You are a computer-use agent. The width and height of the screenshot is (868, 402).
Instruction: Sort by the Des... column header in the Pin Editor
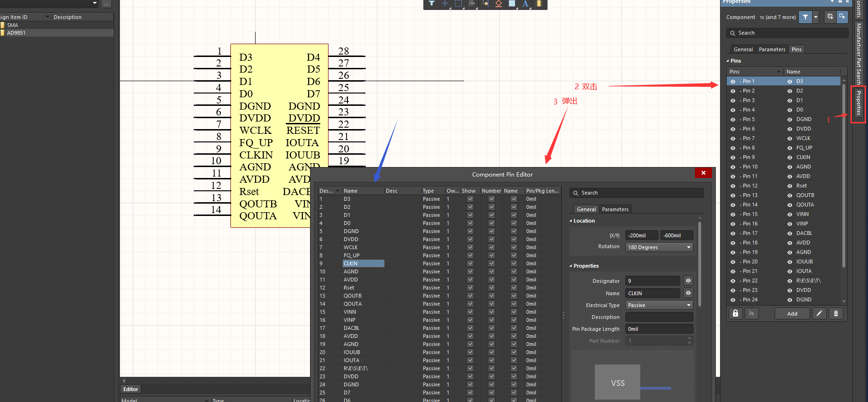click(x=329, y=191)
